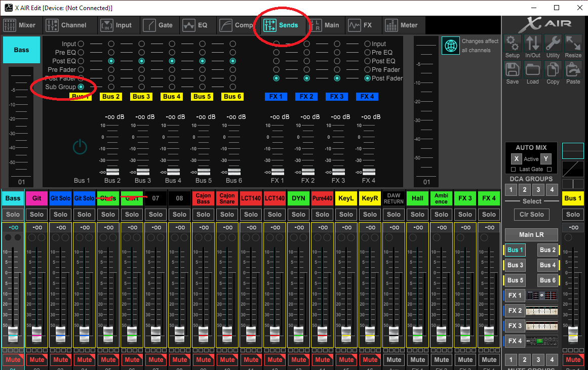This screenshot has width=588, height=370.
Task: Click the Clr Solo button
Action: 531,215
